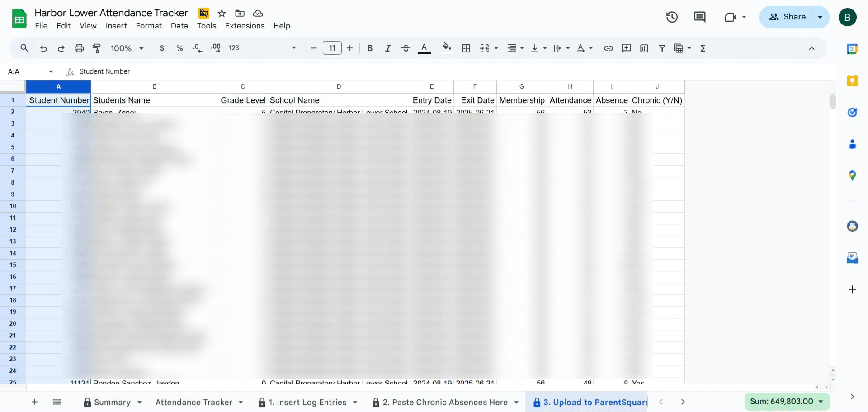Screen dimensions: 868x412
Task: Open version history clock icon
Action: coord(672,17)
